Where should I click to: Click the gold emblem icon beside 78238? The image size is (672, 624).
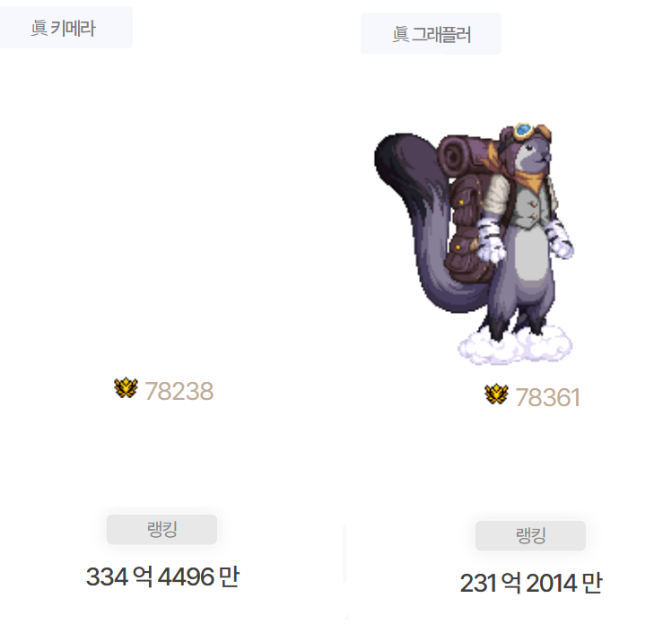(126, 387)
